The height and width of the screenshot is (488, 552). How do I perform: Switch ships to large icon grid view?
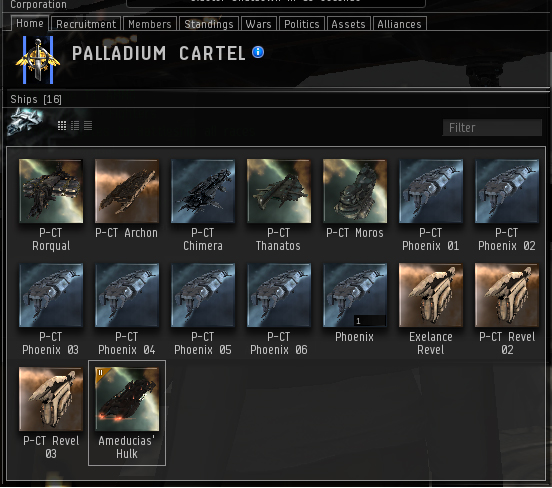pos(62,126)
